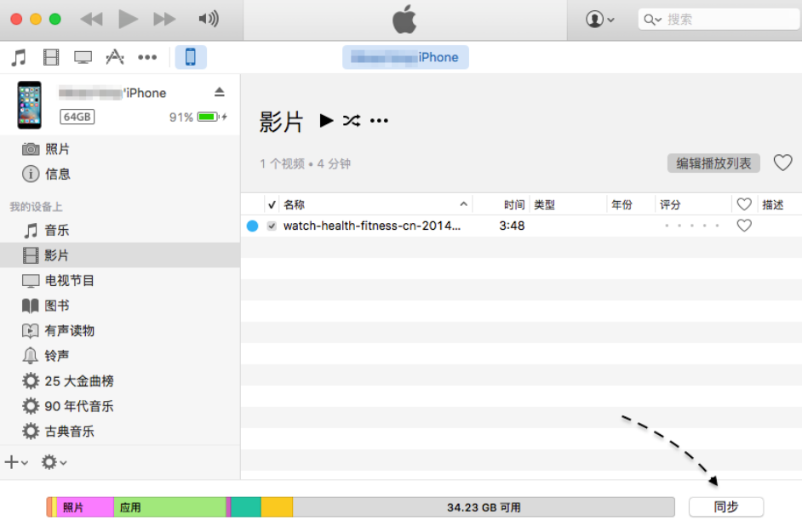This screenshot has width=802, height=532.
Task: Click the 应用 segment in storage bar
Action: pos(169,507)
